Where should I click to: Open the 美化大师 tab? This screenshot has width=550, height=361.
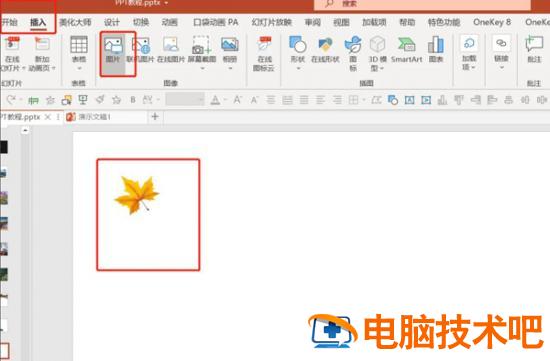pos(75,22)
